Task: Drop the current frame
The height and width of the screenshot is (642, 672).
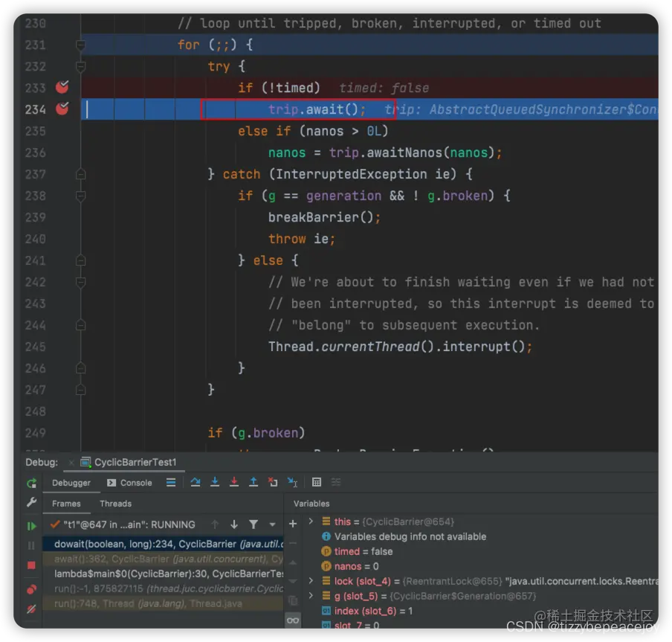Action: (273, 483)
